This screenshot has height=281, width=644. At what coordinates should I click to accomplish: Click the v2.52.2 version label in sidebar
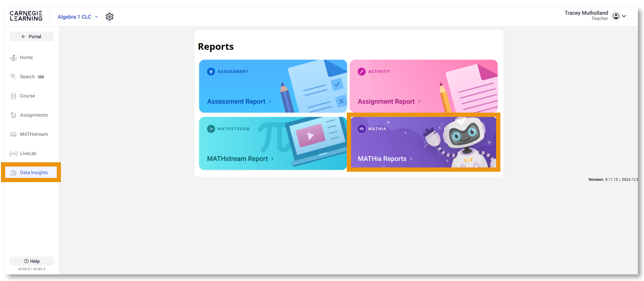32,269
